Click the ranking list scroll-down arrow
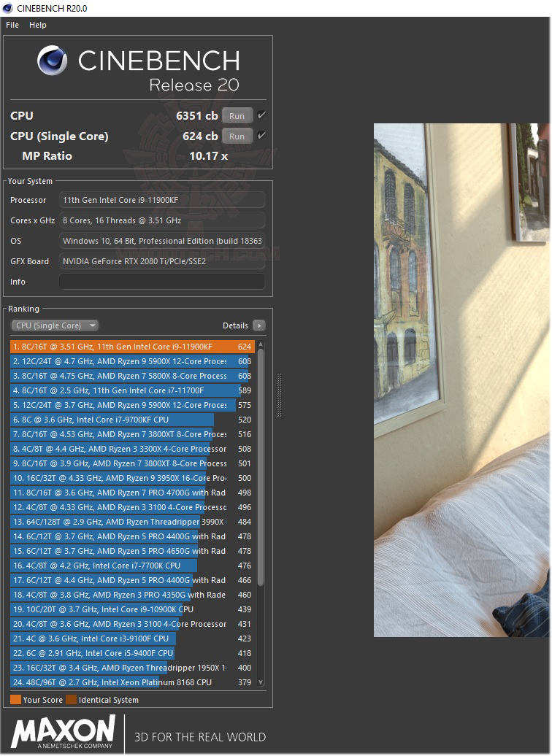The height and width of the screenshot is (756, 552). (261, 682)
